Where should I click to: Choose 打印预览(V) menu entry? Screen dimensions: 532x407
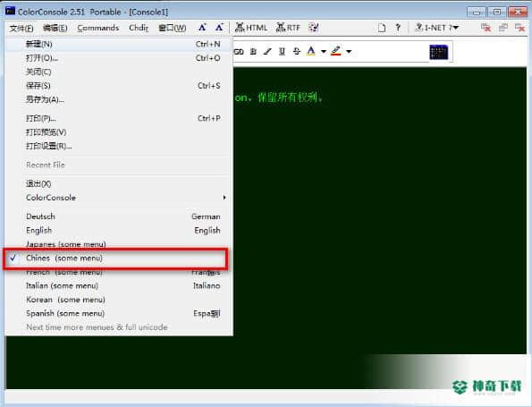[118, 132]
